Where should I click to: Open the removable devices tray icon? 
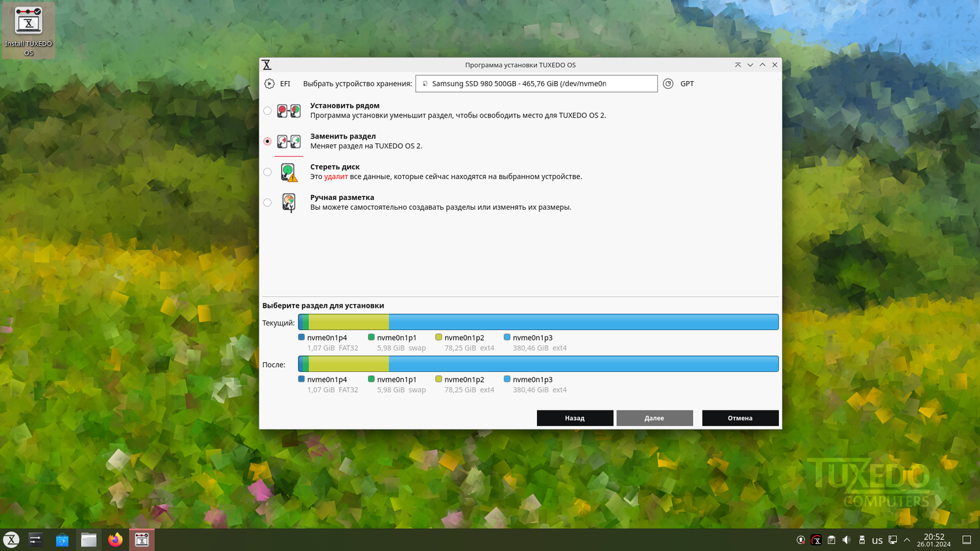point(862,540)
